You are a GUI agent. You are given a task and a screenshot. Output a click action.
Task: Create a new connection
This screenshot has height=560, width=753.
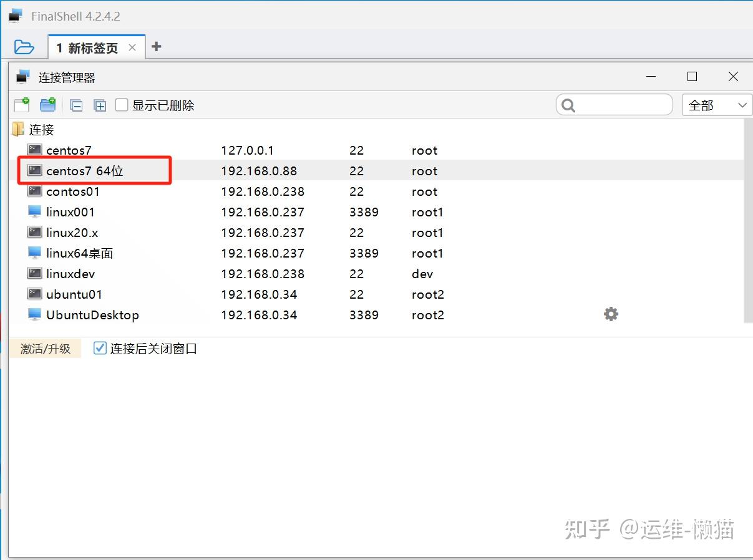(x=21, y=105)
